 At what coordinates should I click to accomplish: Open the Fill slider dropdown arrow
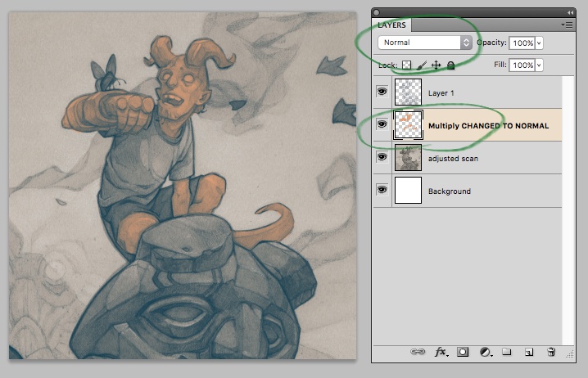539,65
